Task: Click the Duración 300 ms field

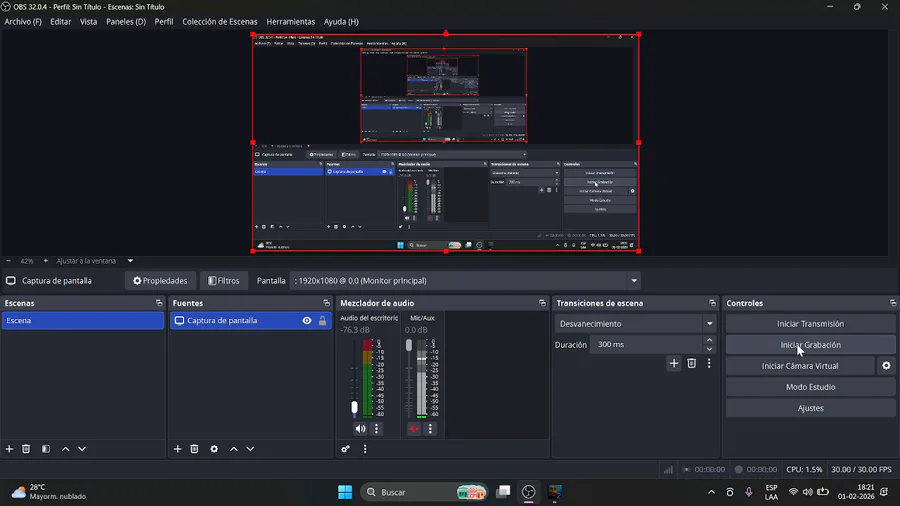Action: (x=646, y=344)
